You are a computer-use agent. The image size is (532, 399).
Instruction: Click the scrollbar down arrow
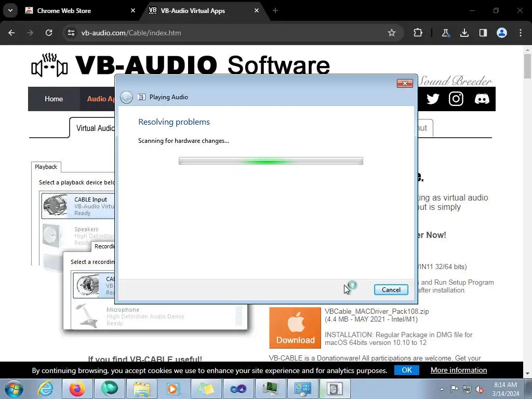(x=528, y=374)
